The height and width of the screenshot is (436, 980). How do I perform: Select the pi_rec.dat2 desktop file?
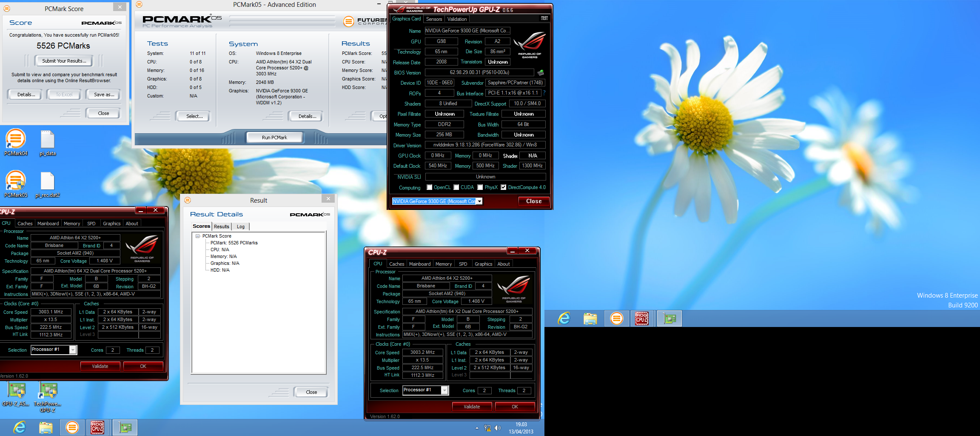click(x=47, y=184)
